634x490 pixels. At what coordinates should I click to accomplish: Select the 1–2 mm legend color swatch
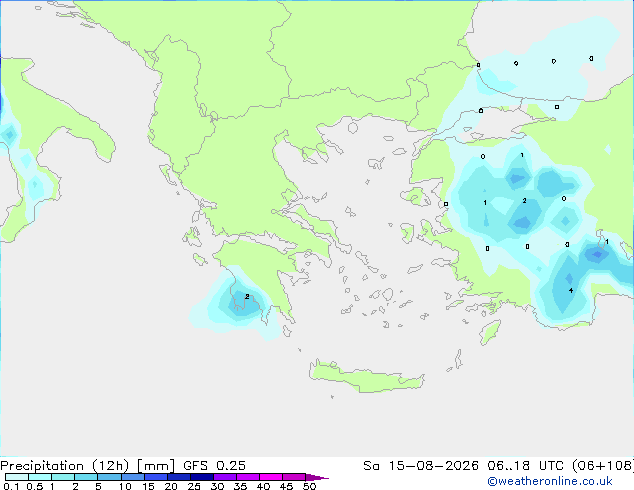click(63, 477)
